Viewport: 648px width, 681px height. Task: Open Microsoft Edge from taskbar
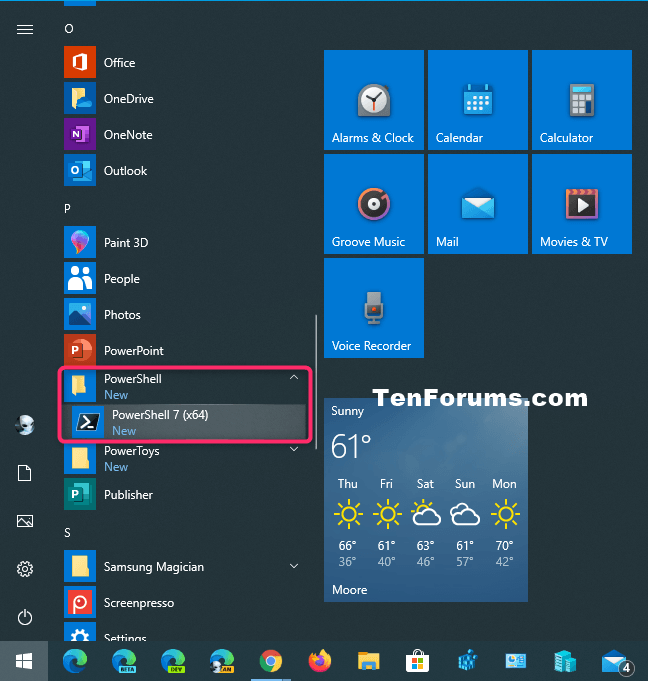pos(75,661)
